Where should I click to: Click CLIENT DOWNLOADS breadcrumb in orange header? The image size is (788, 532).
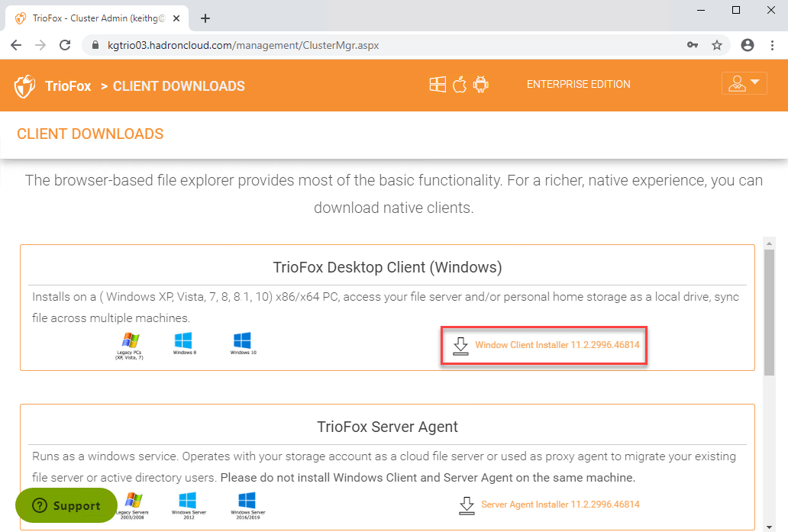pyautogui.click(x=179, y=86)
